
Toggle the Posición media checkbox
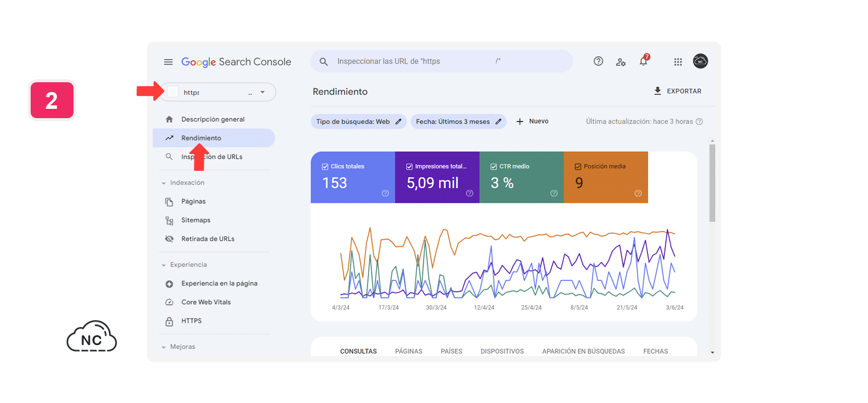[578, 167]
